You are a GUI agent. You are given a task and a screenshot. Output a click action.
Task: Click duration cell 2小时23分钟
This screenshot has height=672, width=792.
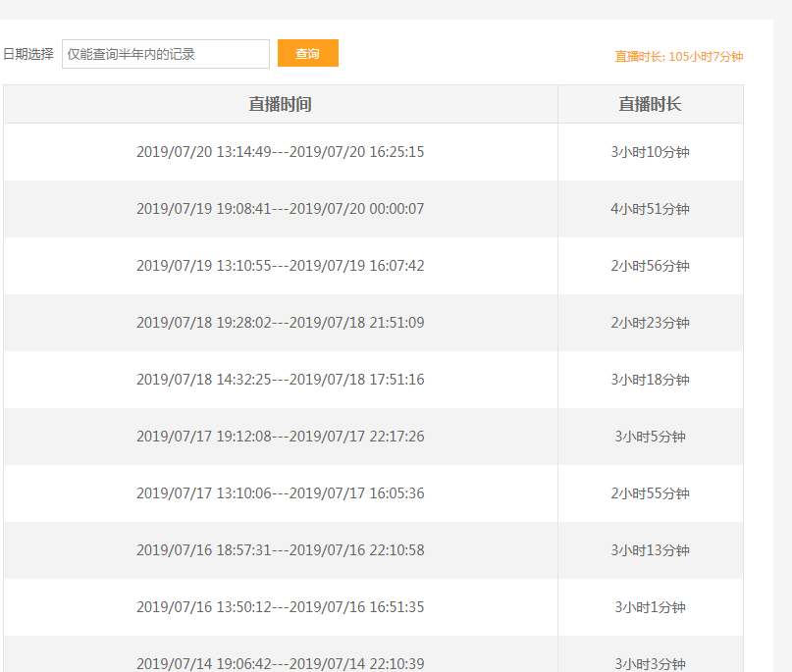(650, 323)
